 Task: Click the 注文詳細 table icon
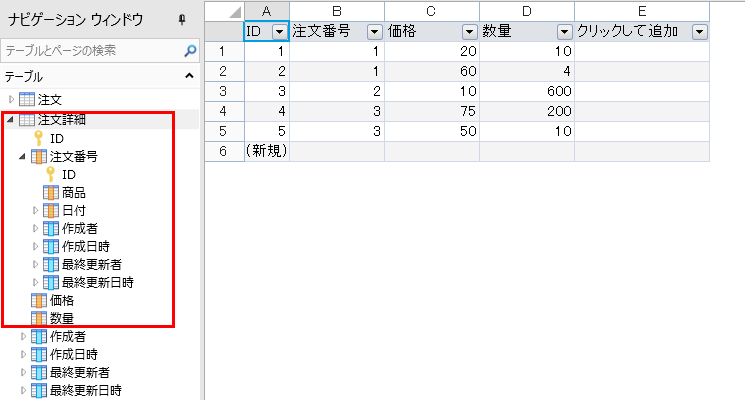27,120
